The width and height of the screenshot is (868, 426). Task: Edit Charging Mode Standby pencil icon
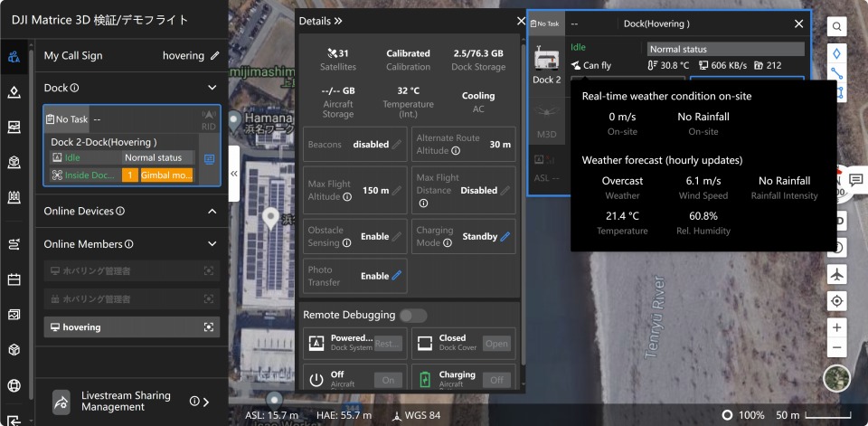click(505, 237)
